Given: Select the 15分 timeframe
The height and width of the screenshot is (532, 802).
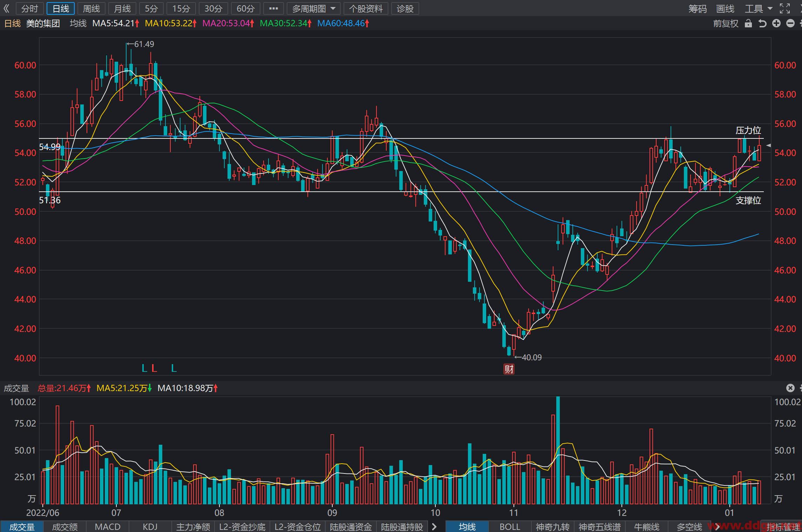Looking at the screenshot, I should point(181,8).
